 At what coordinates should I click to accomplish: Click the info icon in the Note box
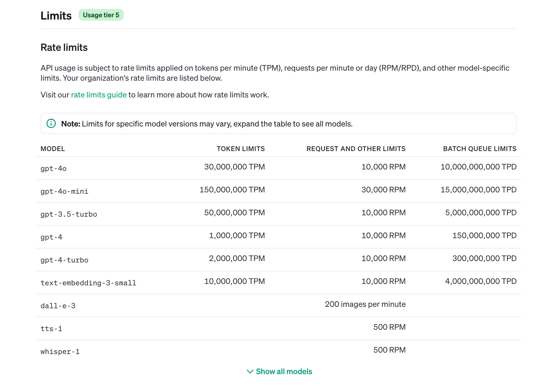tap(51, 123)
